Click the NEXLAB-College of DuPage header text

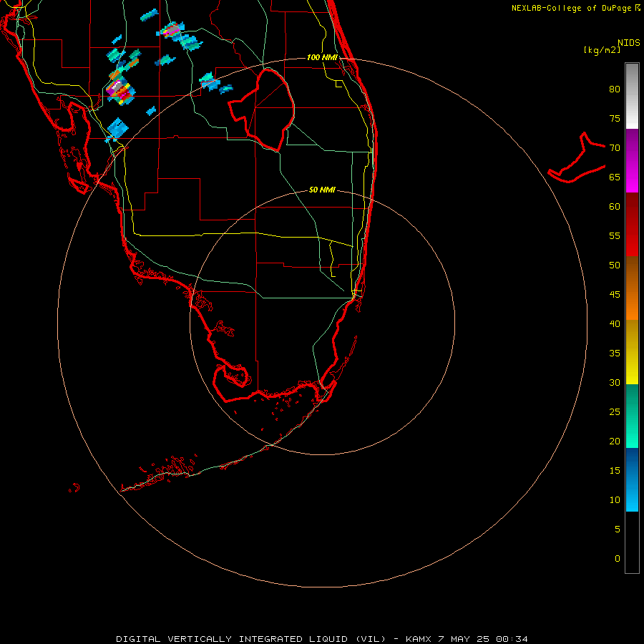point(576,8)
